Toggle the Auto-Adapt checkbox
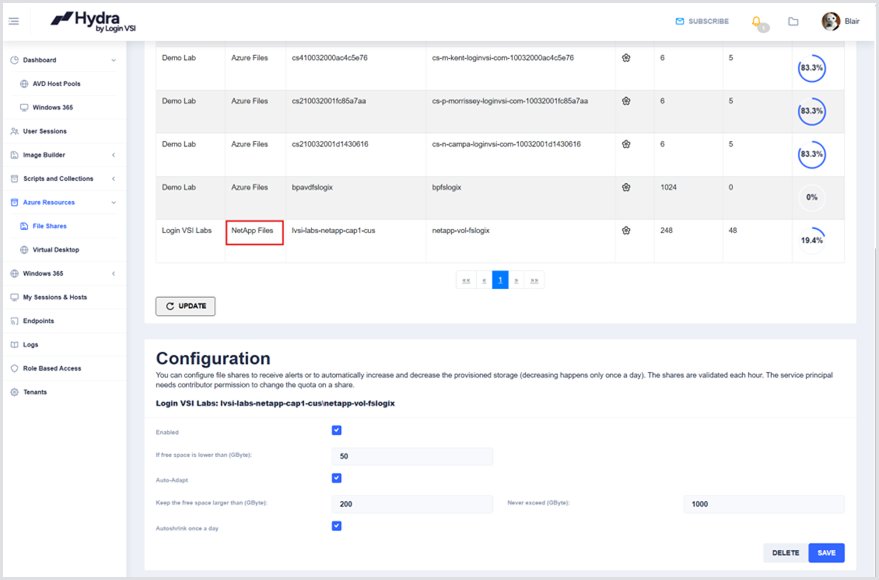The height and width of the screenshot is (580, 879). coord(337,478)
